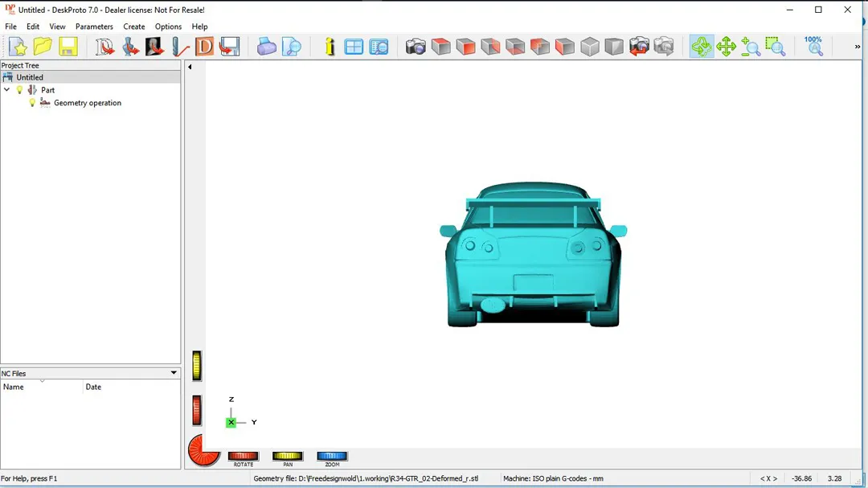Image resolution: width=868 pixels, height=488 pixels.
Task: Click the load bitmap icon (portrait with arrow)
Action: 155,47
